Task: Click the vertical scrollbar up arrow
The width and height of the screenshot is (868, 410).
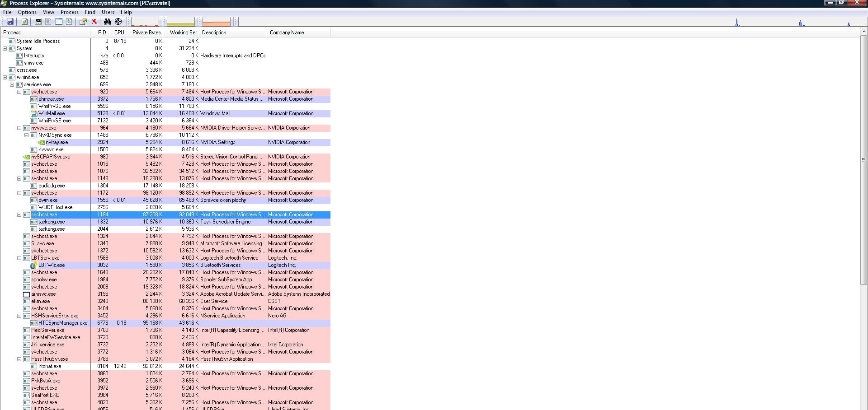Action: tap(863, 32)
